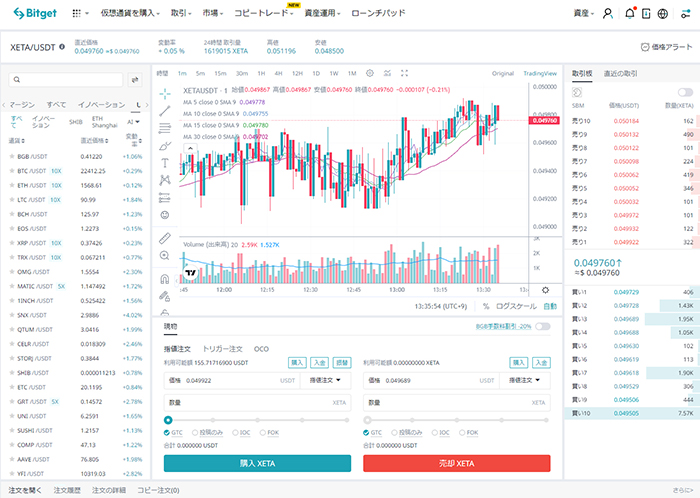Open the 資産運用 dropdown menu
This screenshot has width=700, height=498.
point(322,13)
